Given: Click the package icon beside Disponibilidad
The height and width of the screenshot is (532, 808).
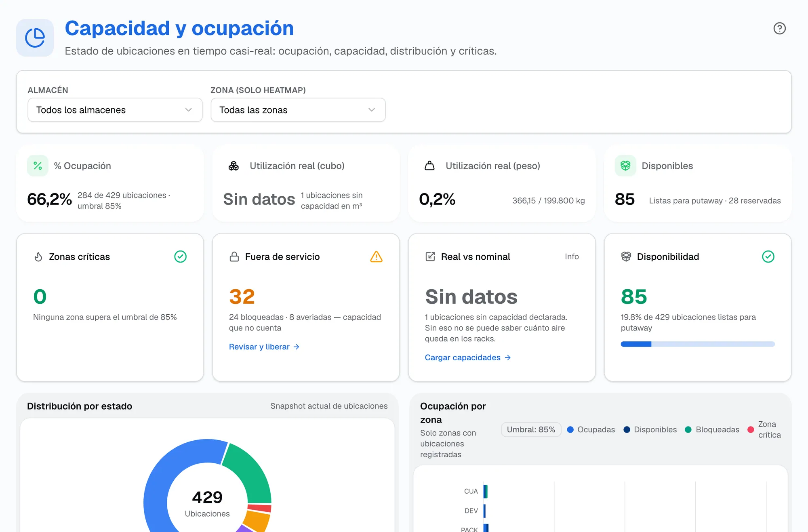Looking at the screenshot, I should pyautogui.click(x=626, y=257).
